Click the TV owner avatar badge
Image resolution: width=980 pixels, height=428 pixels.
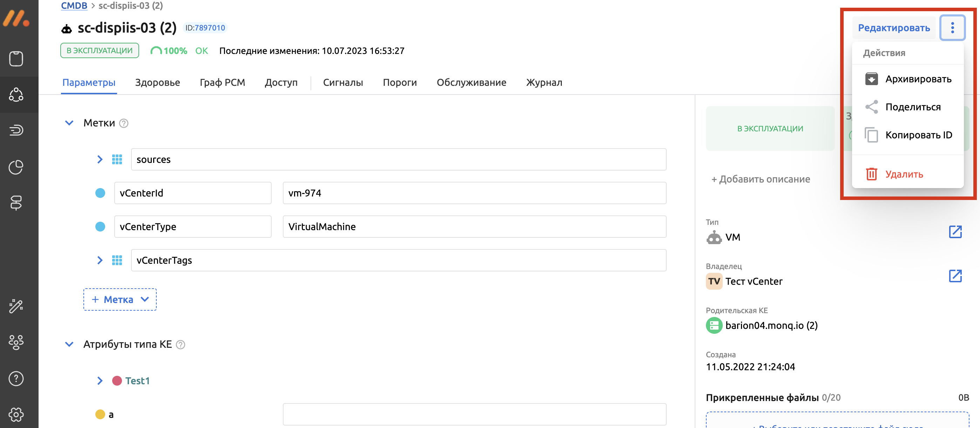point(714,281)
